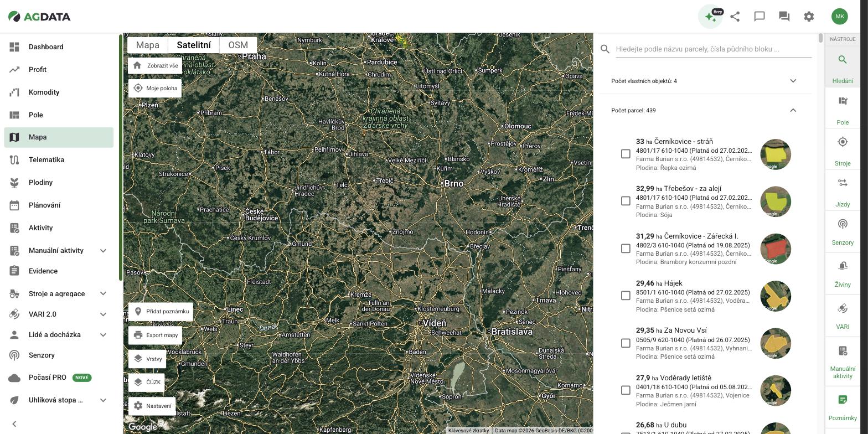The image size is (868, 434).
Task: Open Senzory tool in right toolbar
Action: [843, 232]
